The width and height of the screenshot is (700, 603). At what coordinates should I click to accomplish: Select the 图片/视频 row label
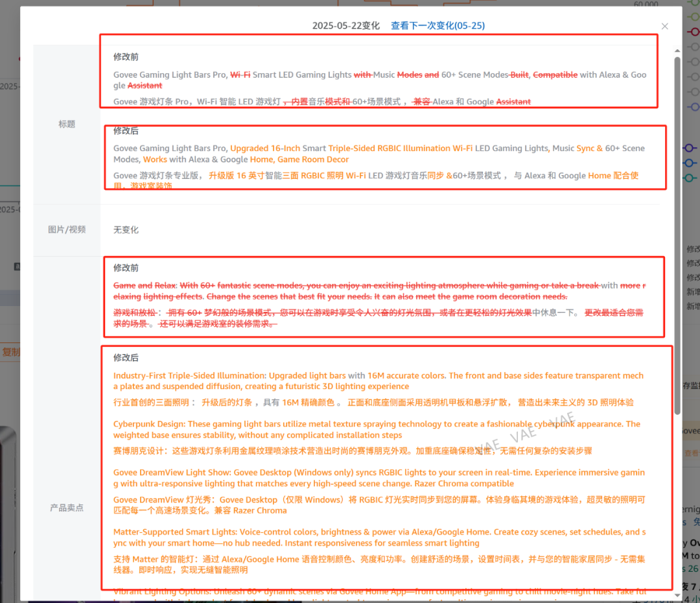tap(67, 230)
